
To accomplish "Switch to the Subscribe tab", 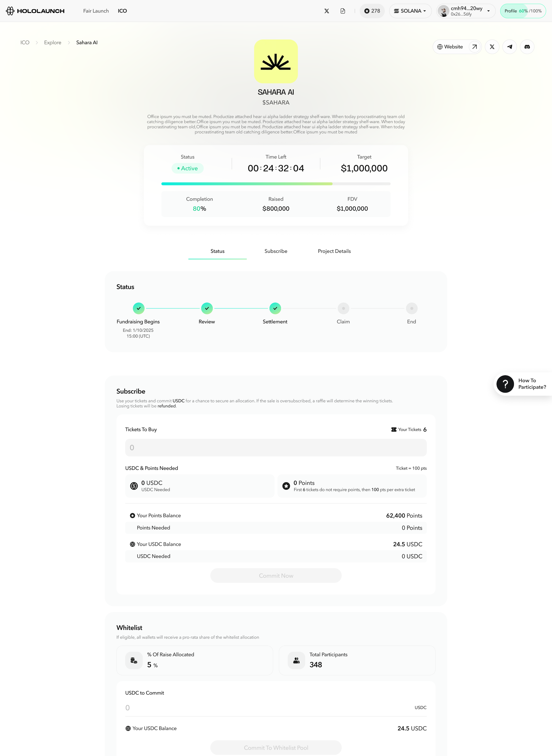I will (x=276, y=251).
